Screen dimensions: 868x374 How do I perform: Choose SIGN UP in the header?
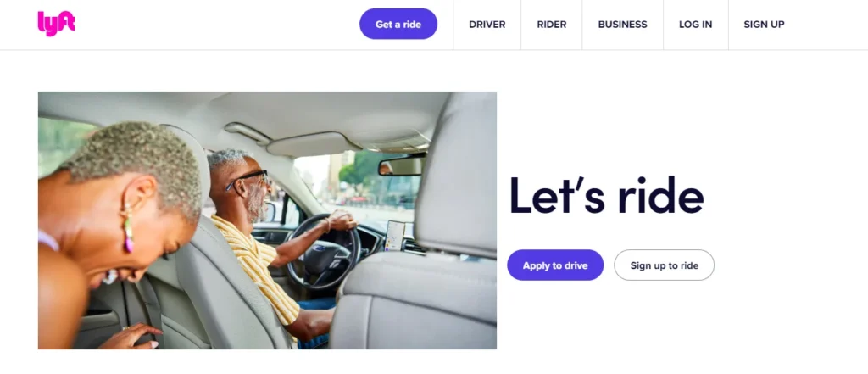pos(764,25)
